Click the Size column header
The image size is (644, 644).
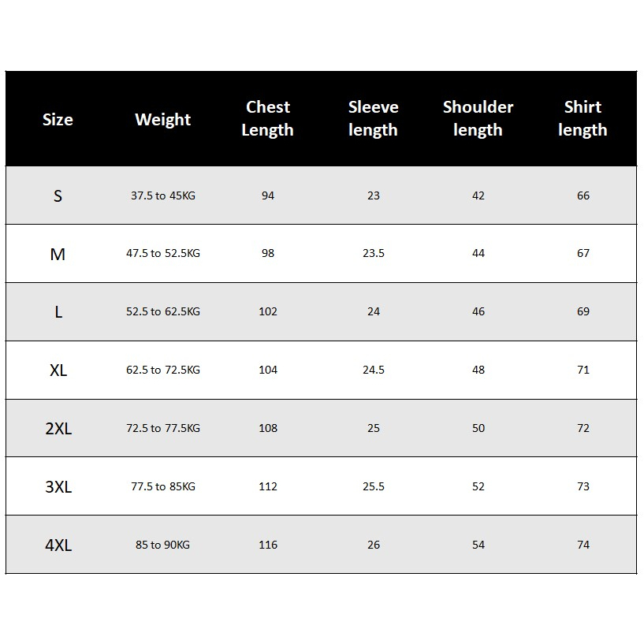click(x=58, y=120)
